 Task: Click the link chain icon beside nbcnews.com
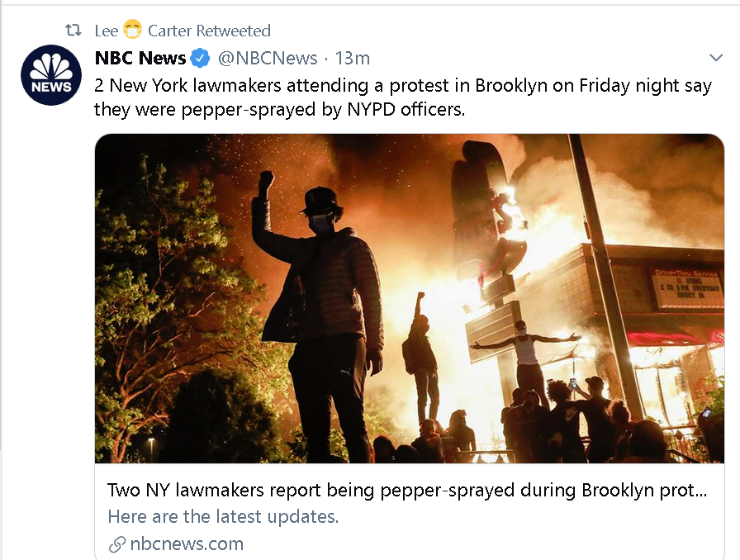coord(117,544)
